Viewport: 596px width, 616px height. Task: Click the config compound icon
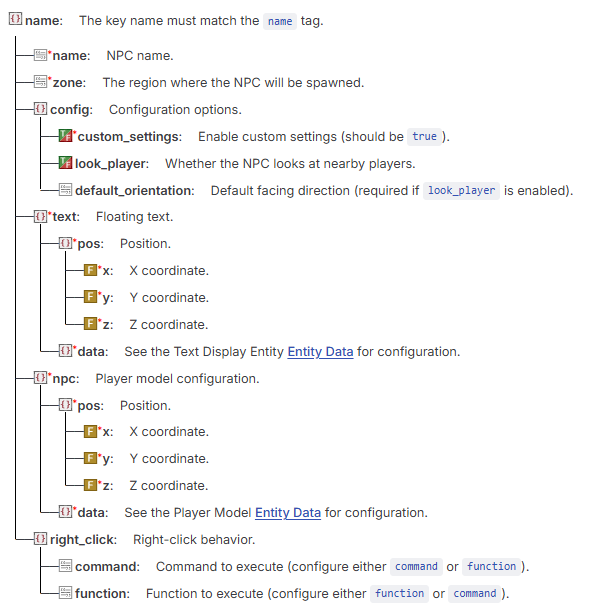point(40,109)
